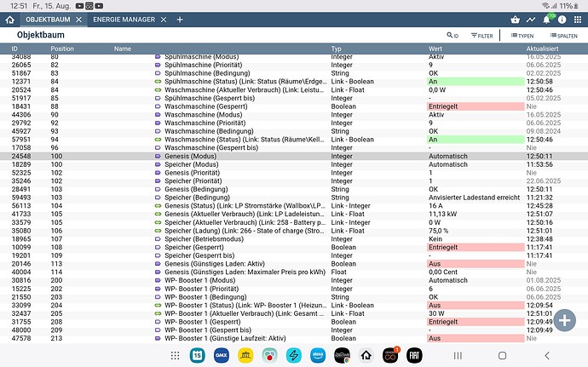Select Speicher (Bedingung) row name
This screenshot has width=588, height=367.
[197, 198]
